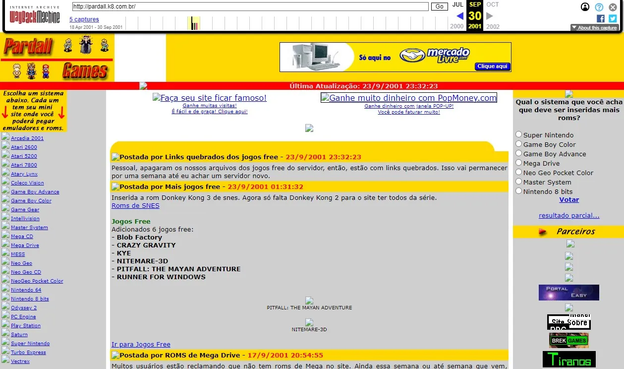Select the Super Nintendo poll option
This screenshot has width=624, height=369.
point(519,135)
